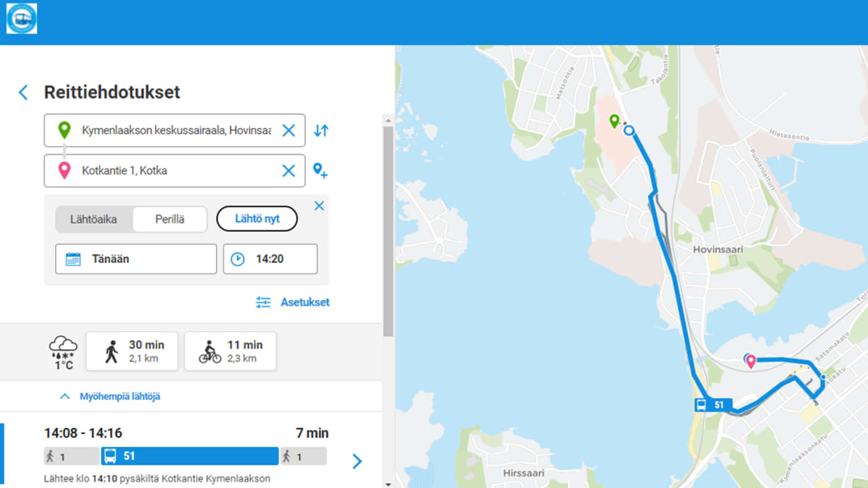Choose Lähtö nyt departure now

(257, 219)
